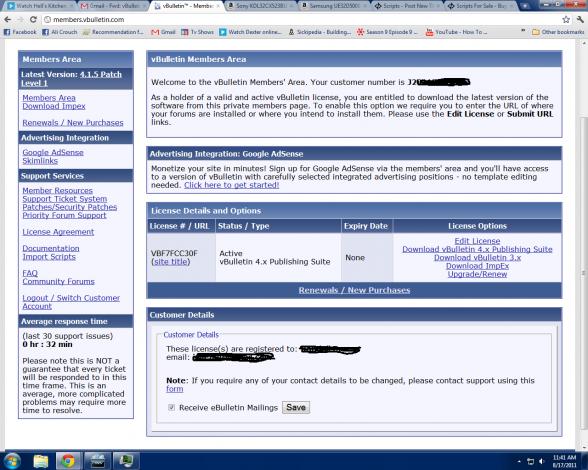Open the Facebook bookmark
Viewport: 588px width, 470px height.
20,32
